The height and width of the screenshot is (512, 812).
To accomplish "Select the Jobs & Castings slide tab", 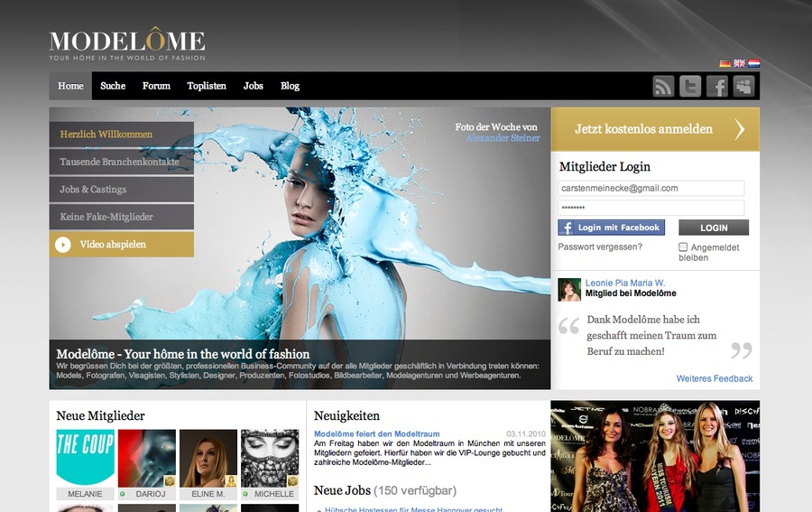I will click(x=122, y=189).
